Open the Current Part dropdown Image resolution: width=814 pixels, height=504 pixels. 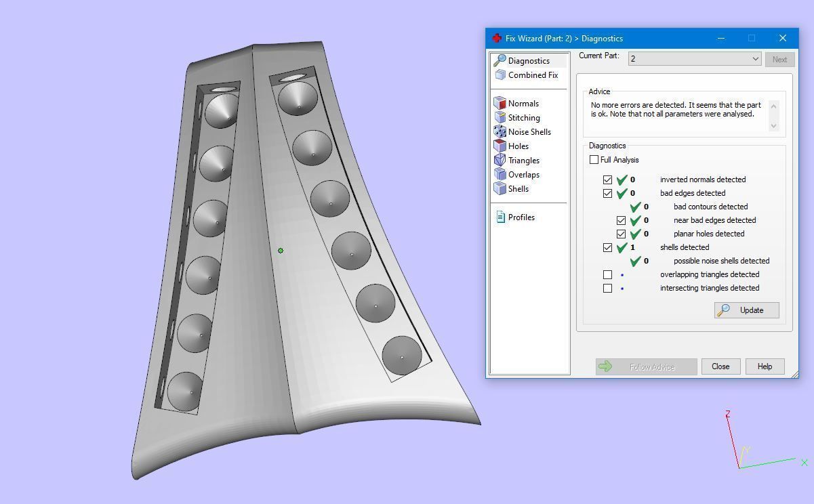694,59
